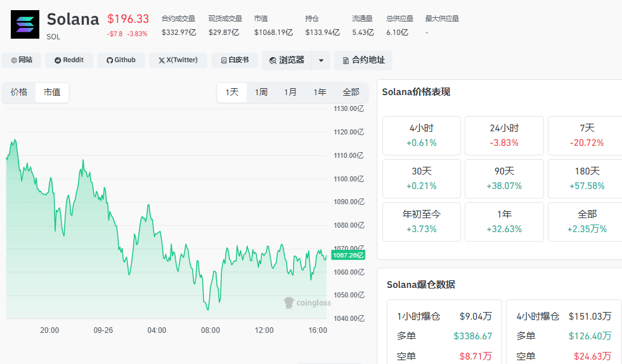Select the 1月 time range
This screenshot has height=364, width=622.
point(290,93)
